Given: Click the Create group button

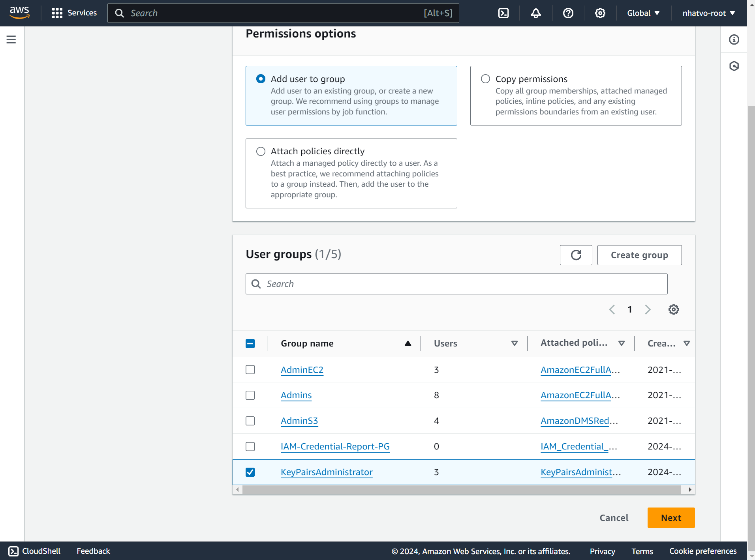Looking at the screenshot, I should (x=639, y=255).
